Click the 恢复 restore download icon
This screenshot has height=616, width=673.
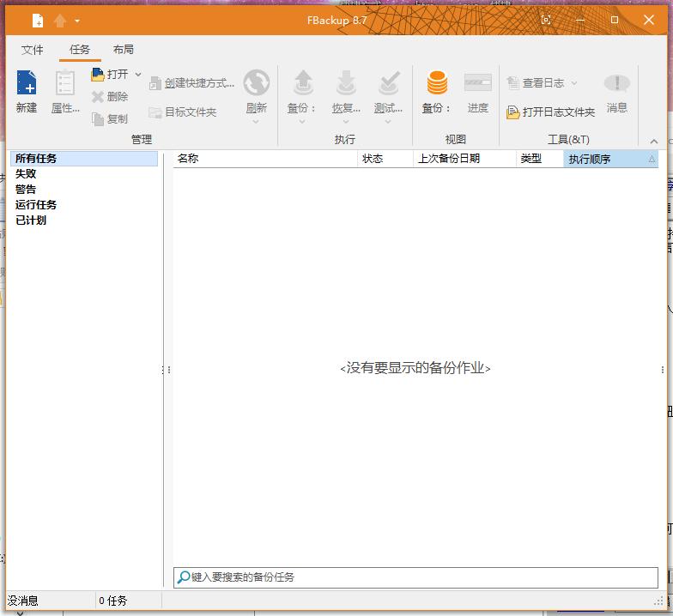point(346,82)
